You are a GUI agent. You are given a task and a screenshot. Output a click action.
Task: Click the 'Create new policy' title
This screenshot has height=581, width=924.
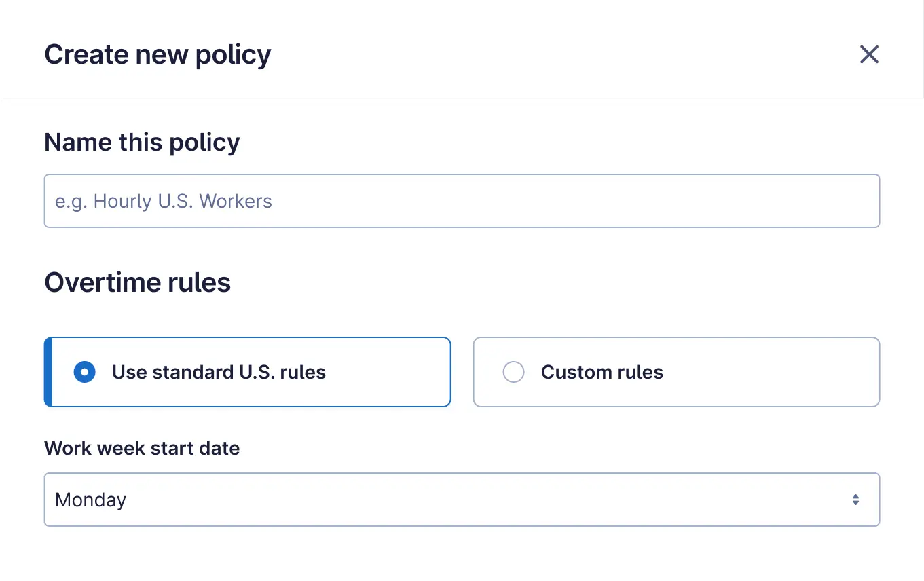pyautogui.click(x=158, y=54)
